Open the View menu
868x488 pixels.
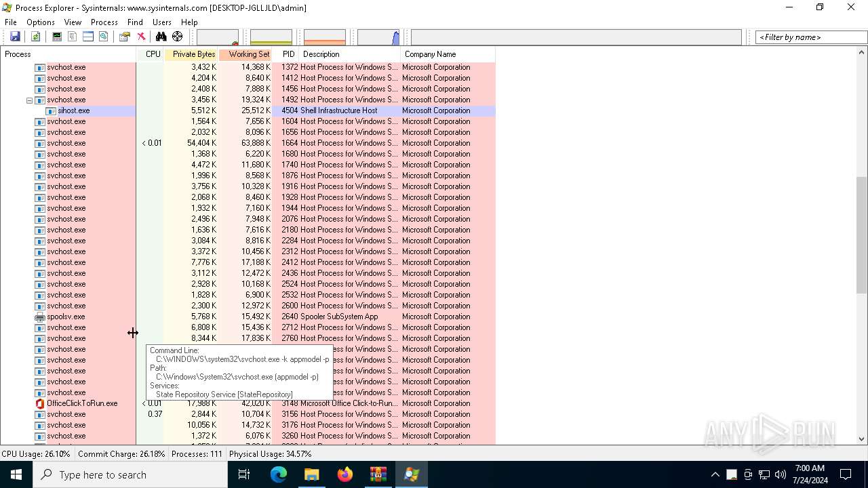click(73, 22)
